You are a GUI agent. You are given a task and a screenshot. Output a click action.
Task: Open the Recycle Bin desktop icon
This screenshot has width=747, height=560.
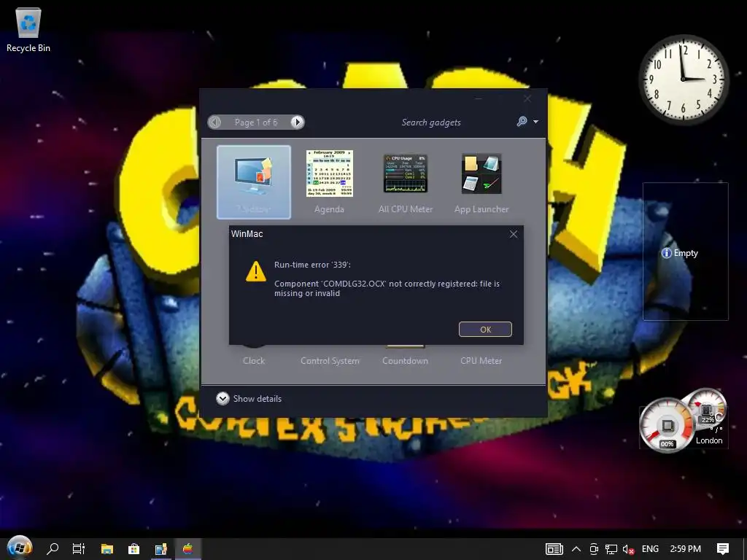click(28, 29)
